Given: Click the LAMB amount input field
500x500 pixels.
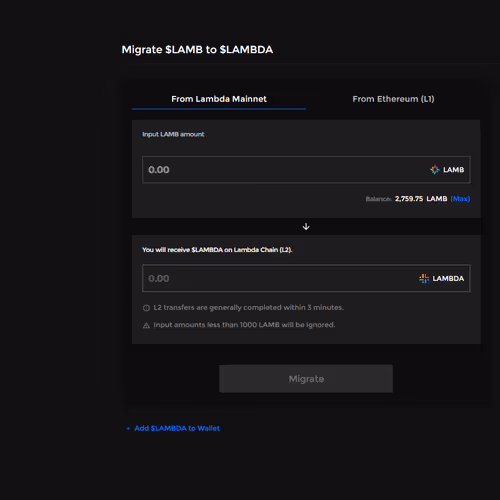Looking at the screenshot, I should click(x=306, y=170).
